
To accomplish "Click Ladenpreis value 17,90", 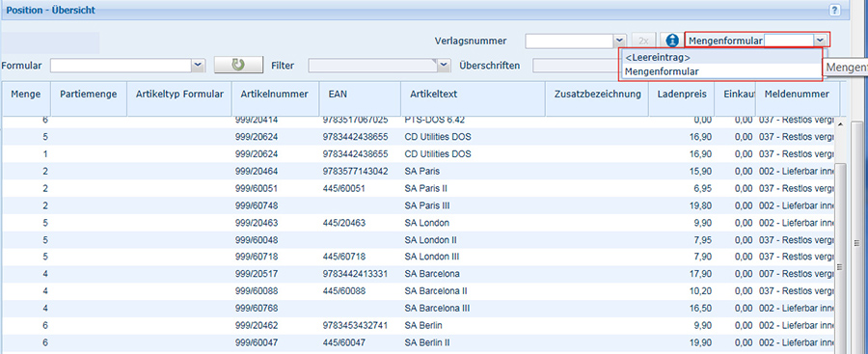I will 701,274.
